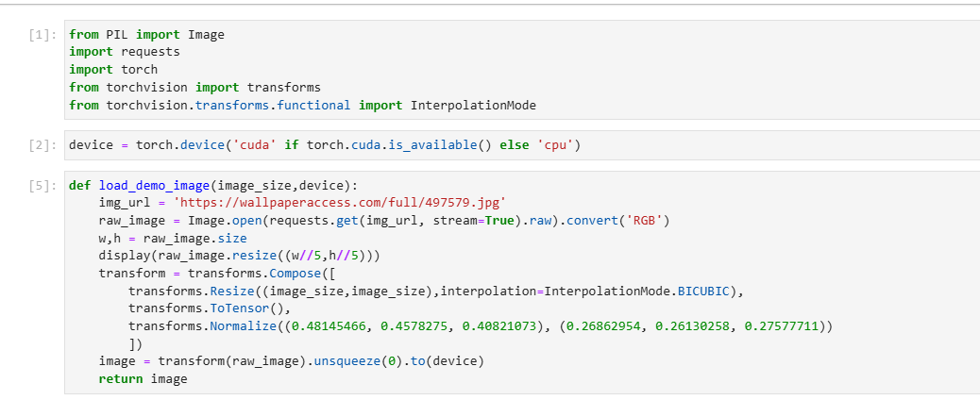Click the 'import torch' line
The width and height of the screenshot is (980, 400).
coord(113,70)
